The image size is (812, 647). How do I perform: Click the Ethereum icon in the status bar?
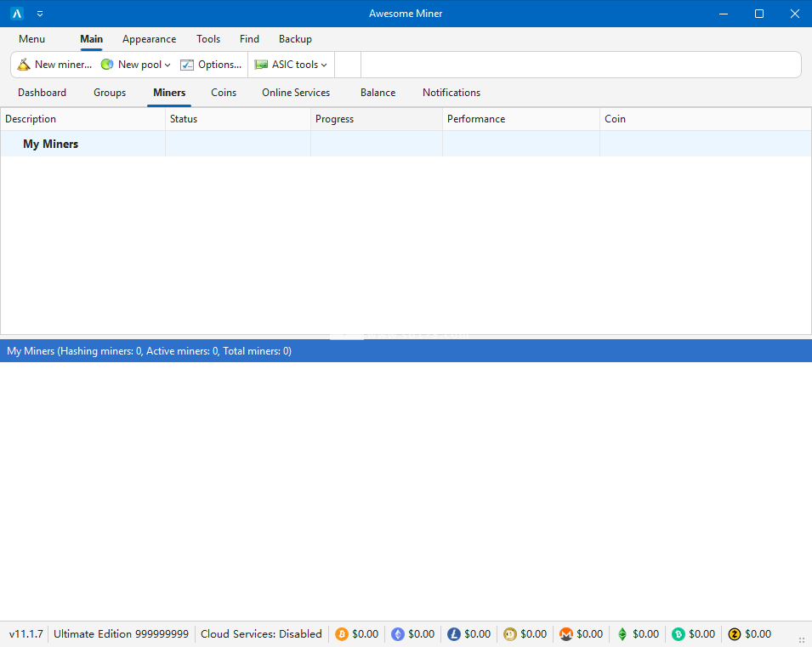point(398,634)
